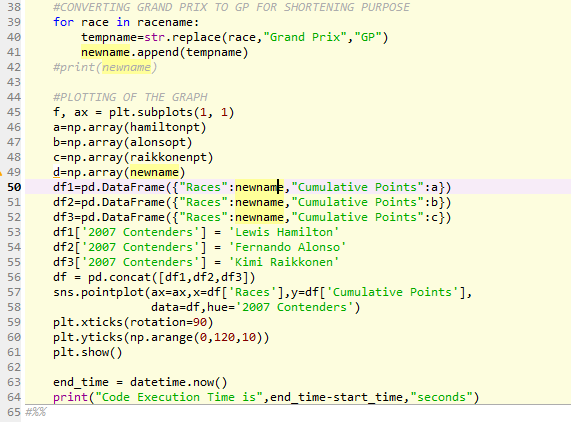Click 'sns.pointplot' on line 57
Screen dimensions: 571x422
coord(98,292)
